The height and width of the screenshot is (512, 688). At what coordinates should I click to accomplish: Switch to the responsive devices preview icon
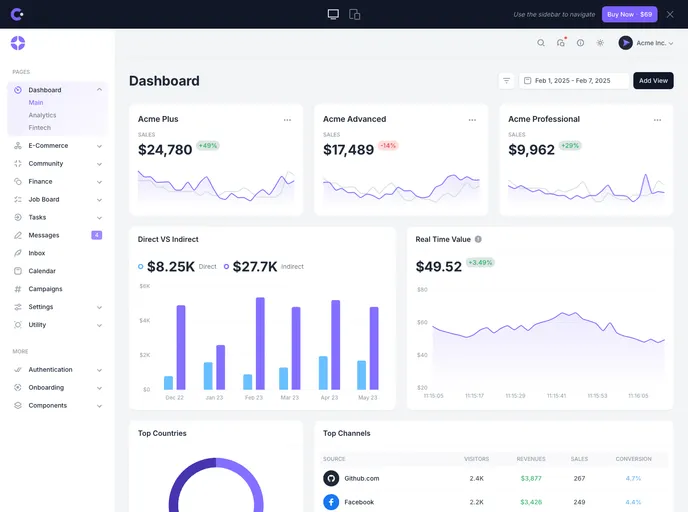tap(355, 14)
